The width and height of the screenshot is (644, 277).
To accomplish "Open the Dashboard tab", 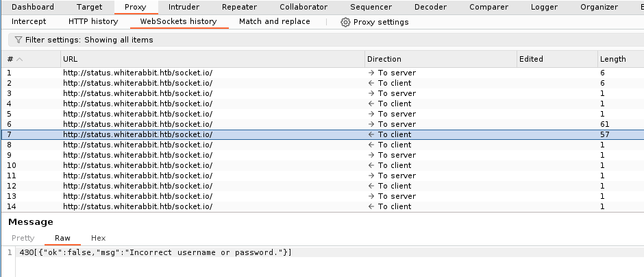I will coord(33,7).
